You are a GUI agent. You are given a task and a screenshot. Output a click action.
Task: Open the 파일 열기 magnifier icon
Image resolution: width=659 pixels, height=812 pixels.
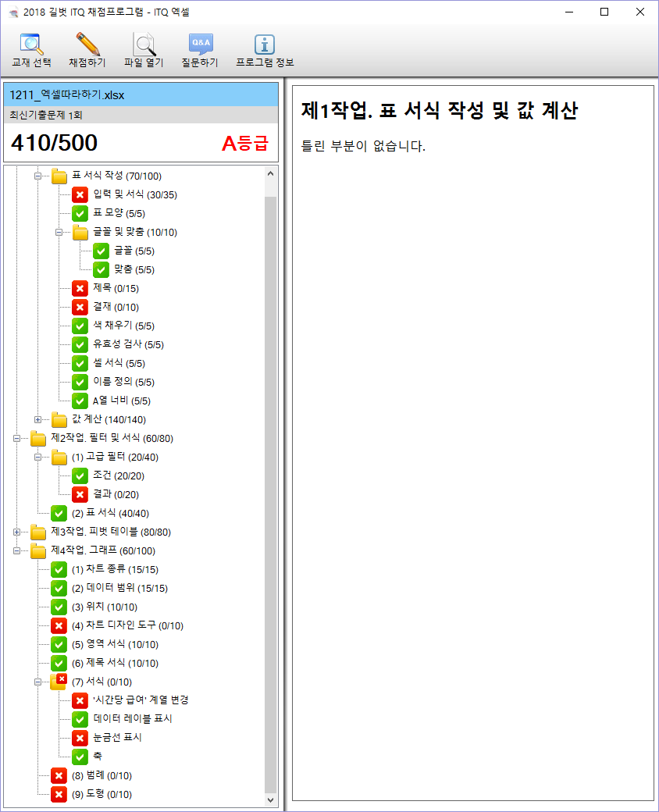click(x=144, y=44)
